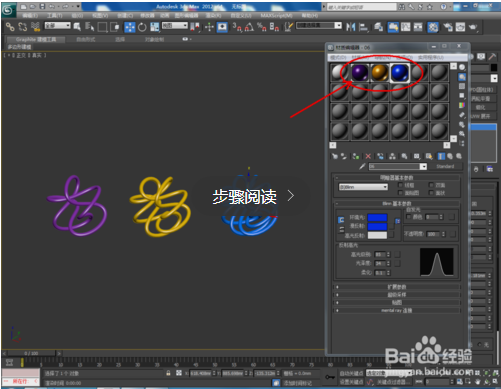The height and width of the screenshot is (389, 501).
Task: Click Assign Material to Selection icon
Action: click(356, 156)
